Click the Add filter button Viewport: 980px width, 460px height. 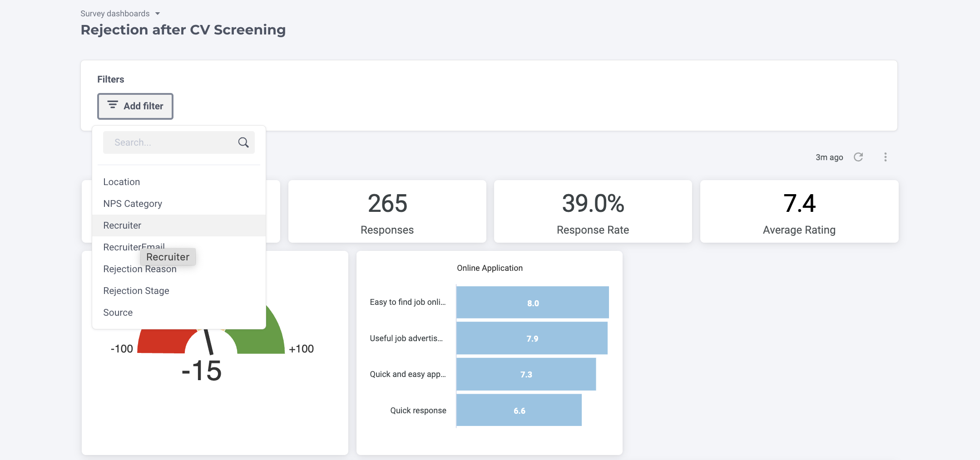135,106
